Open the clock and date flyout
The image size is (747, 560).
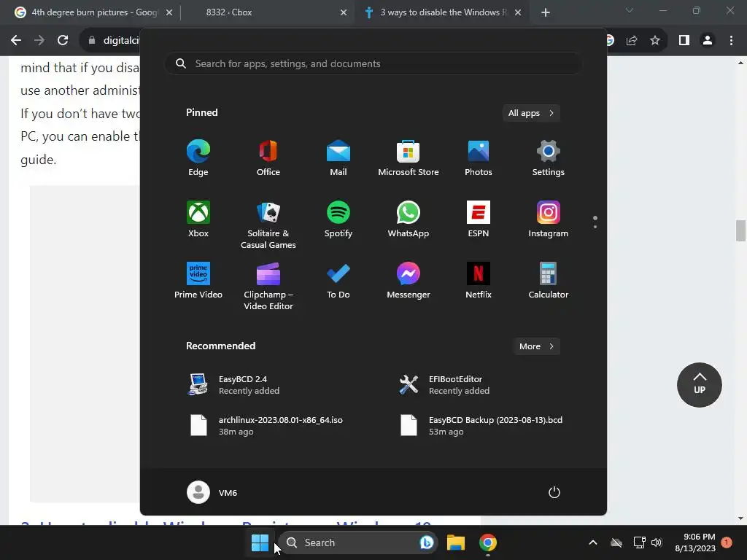point(695,542)
